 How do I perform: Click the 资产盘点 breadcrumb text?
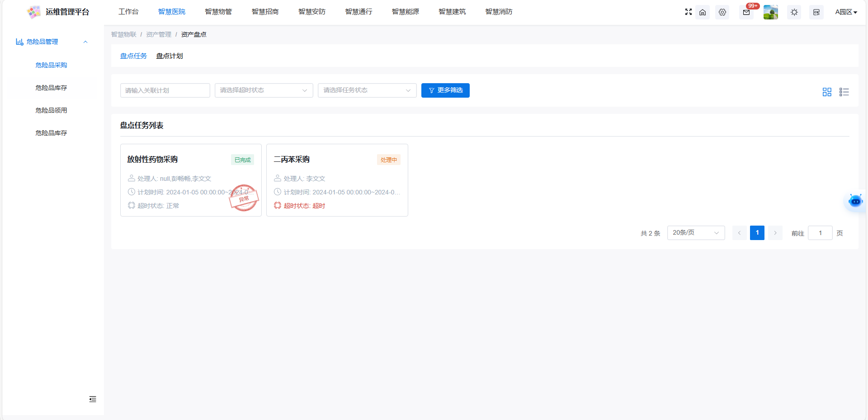point(193,34)
